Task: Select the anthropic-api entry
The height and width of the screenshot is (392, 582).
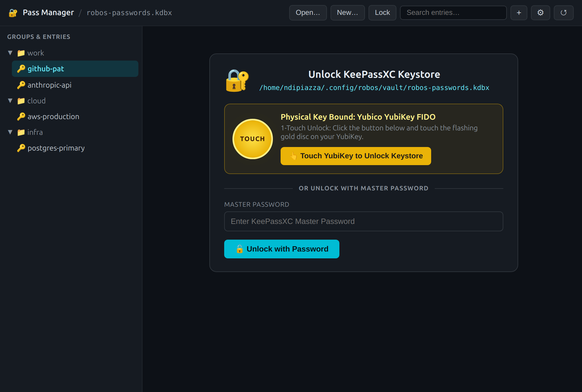Action: tap(75, 85)
